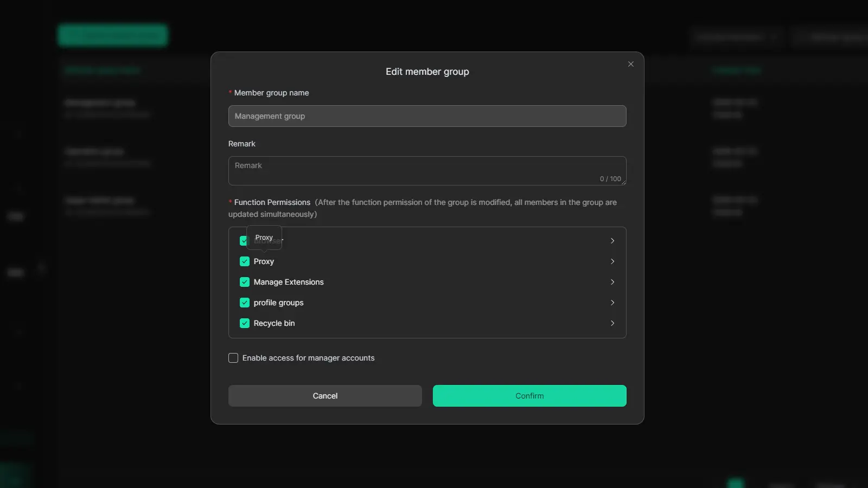868x488 pixels.
Task: Confirm the member group changes
Action: pos(529,396)
